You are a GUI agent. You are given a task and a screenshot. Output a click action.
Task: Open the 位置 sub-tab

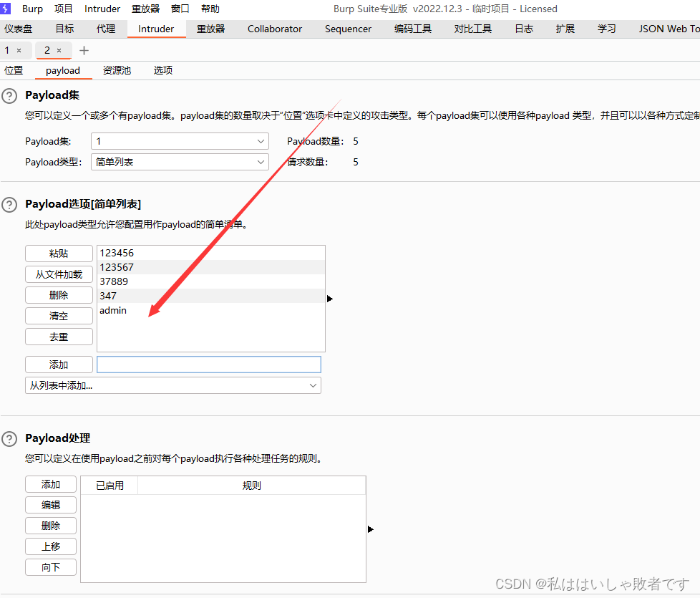pyautogui.click(x=14, y=71)
